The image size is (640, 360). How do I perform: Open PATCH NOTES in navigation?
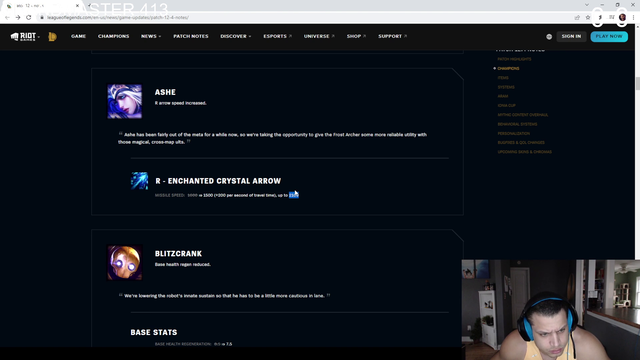pos(191,36)
